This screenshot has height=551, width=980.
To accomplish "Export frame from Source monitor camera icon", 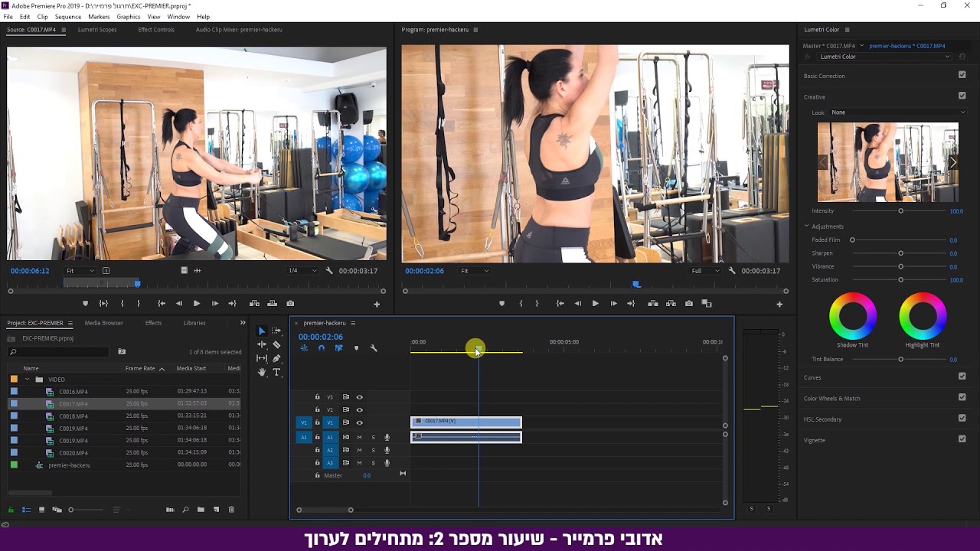I will [x=290, y=304].
